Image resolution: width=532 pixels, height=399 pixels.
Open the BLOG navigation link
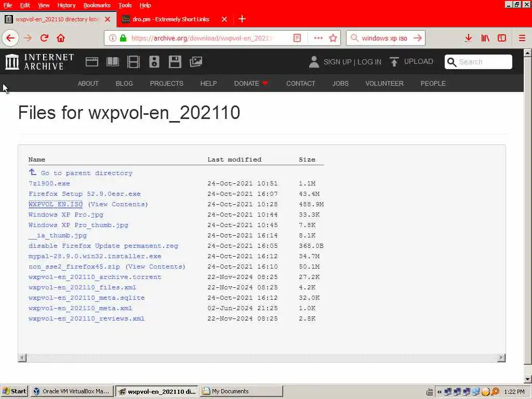[124, 84]
